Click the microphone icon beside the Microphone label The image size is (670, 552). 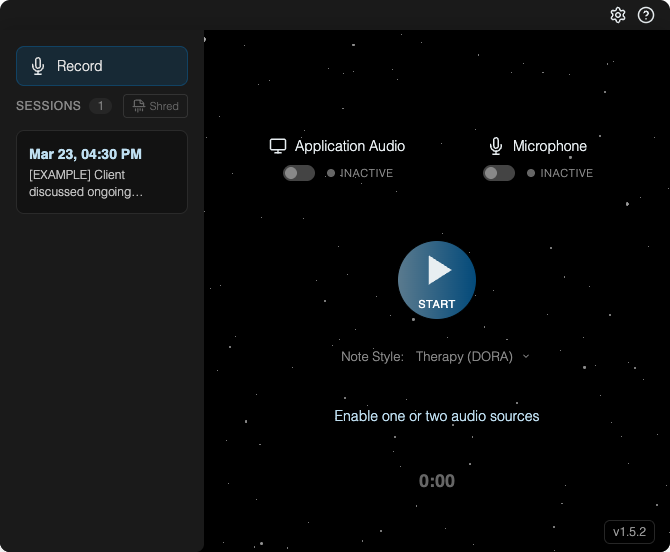[x=496, y=146]
